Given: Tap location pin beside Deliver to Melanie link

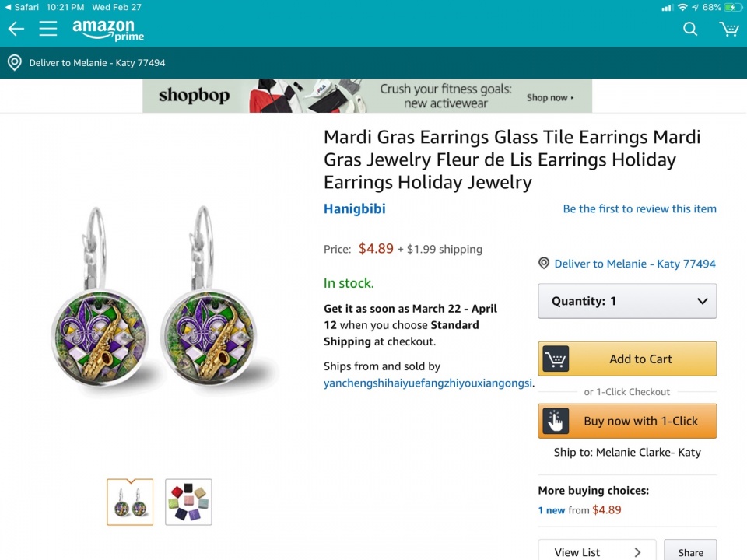Looking at the screenshot, I should 544,264.
